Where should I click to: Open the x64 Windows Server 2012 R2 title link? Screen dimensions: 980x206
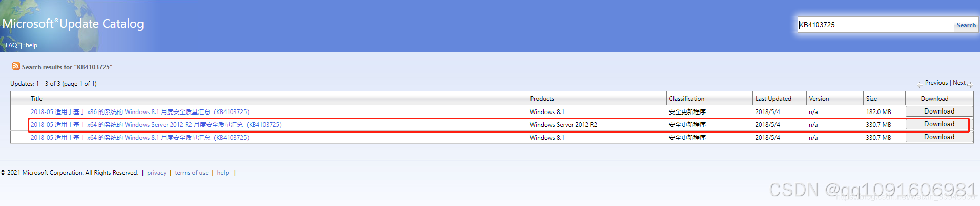[x=156, y=125]
